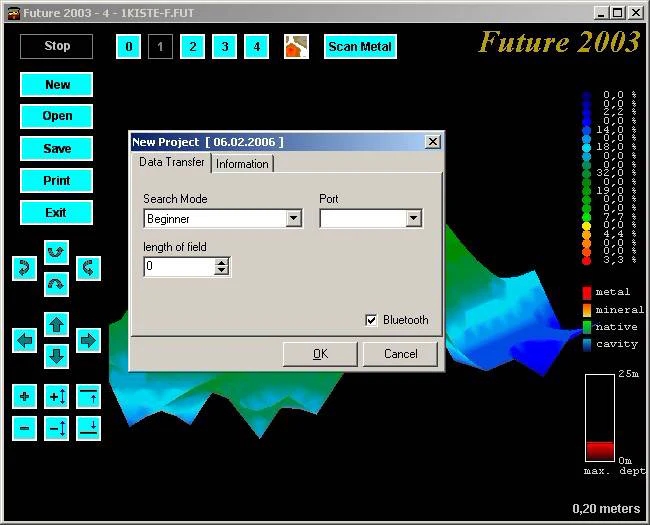Viewport: 650px width, 525px height.
Task: Click the '0,20 meters' readout
Action: (x=606, y=508)
